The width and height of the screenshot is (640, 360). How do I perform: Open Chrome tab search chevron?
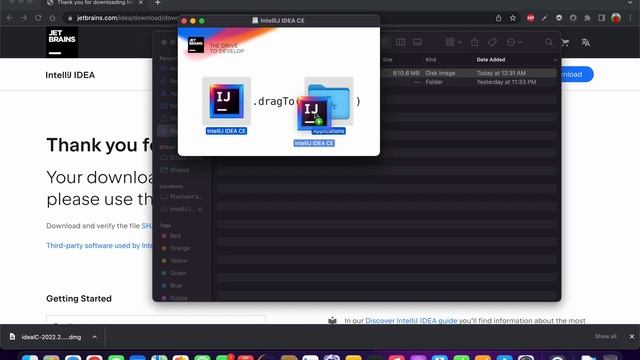click(x=631, y=3)
